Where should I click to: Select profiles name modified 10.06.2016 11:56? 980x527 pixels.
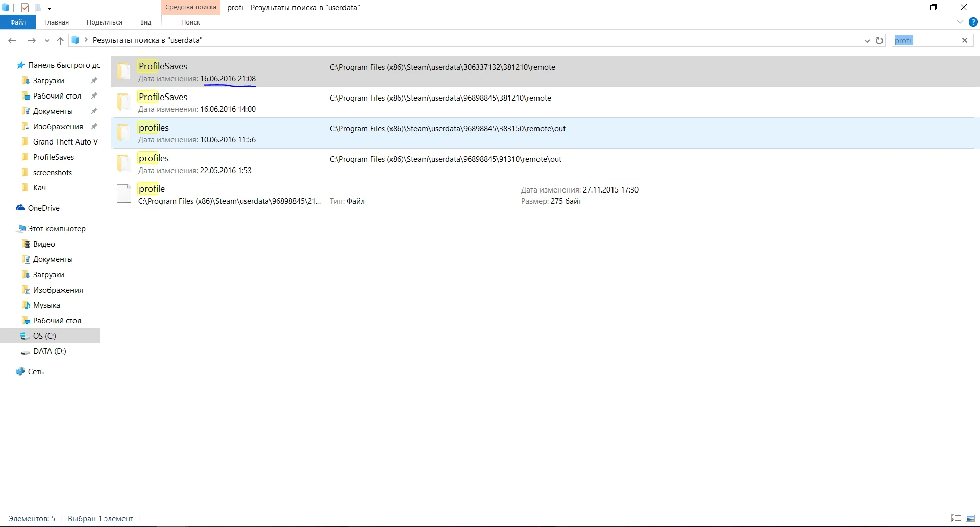pos(154,128)
